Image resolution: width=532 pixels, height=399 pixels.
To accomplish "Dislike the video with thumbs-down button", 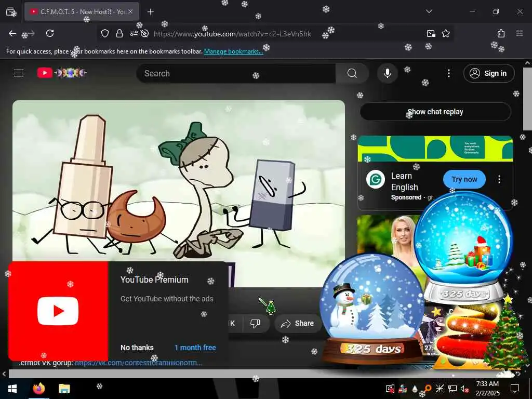I will [x=255, y=323].
